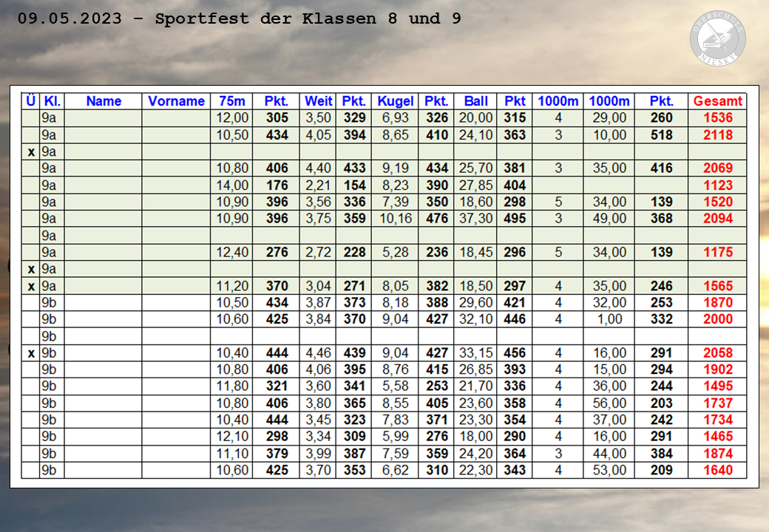Select the Ball result 22,30

(475, 470)
